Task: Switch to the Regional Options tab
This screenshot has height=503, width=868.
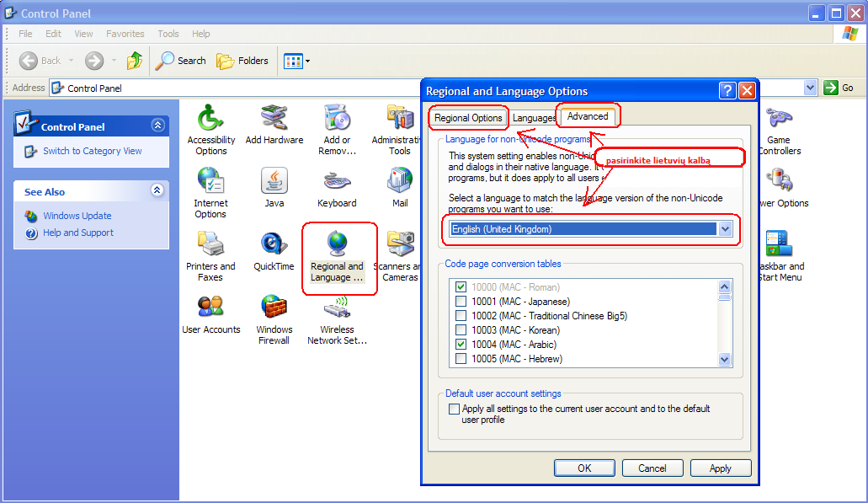Action: 468,118
